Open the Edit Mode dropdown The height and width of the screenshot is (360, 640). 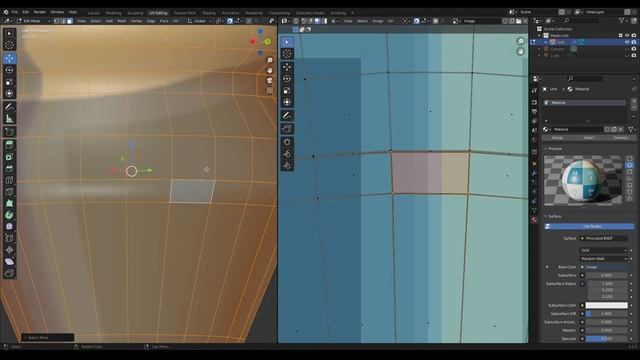(x=33, y=21)
